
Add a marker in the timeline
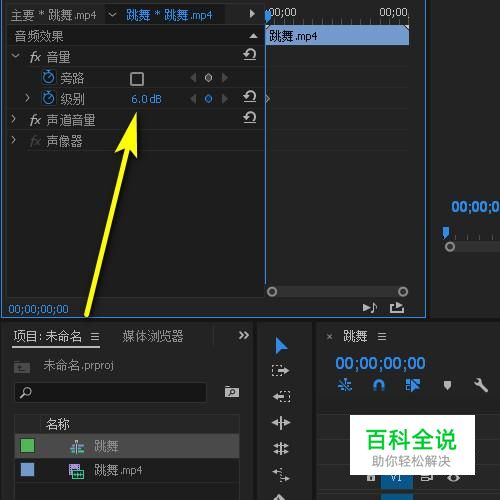pos(447,386)
